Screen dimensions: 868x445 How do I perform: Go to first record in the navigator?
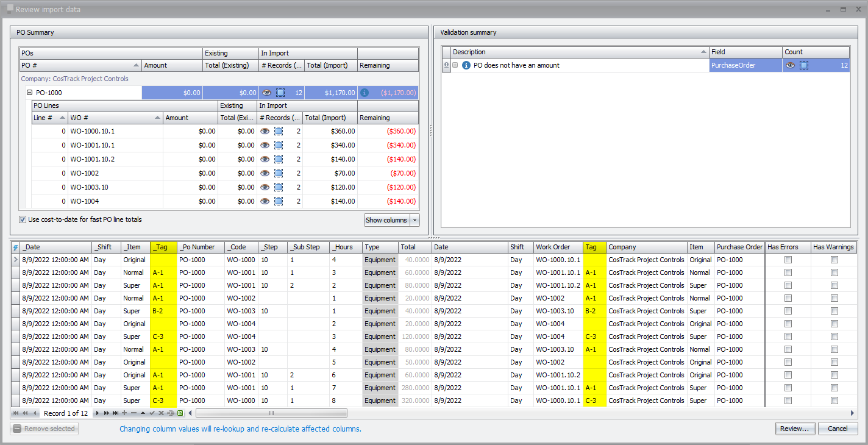[x=16, y=413]
